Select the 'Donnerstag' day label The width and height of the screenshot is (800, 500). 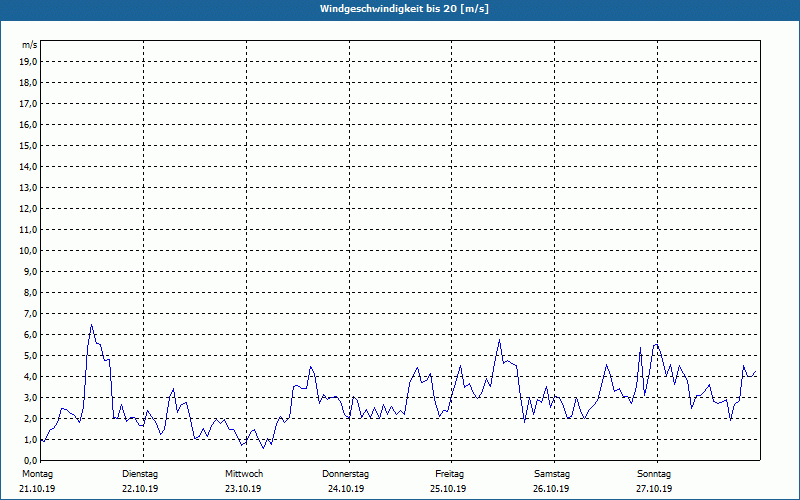(x=345, y=474)
